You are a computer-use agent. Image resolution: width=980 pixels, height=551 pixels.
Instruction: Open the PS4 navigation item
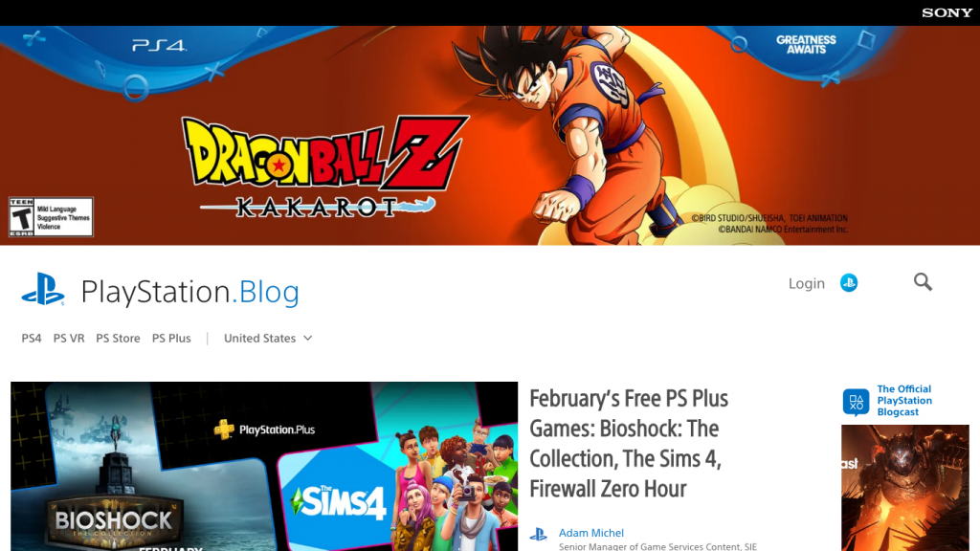32,338
